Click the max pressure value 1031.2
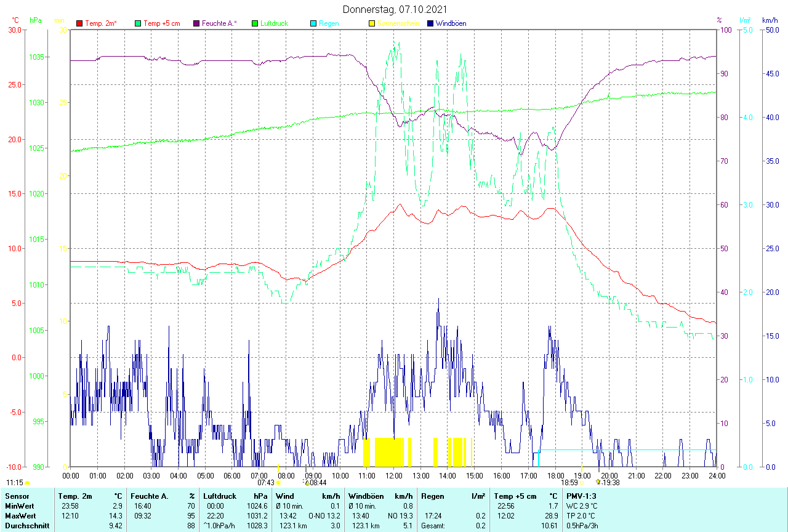The height and width of the screenshot is (532, 788). (257, 516)
